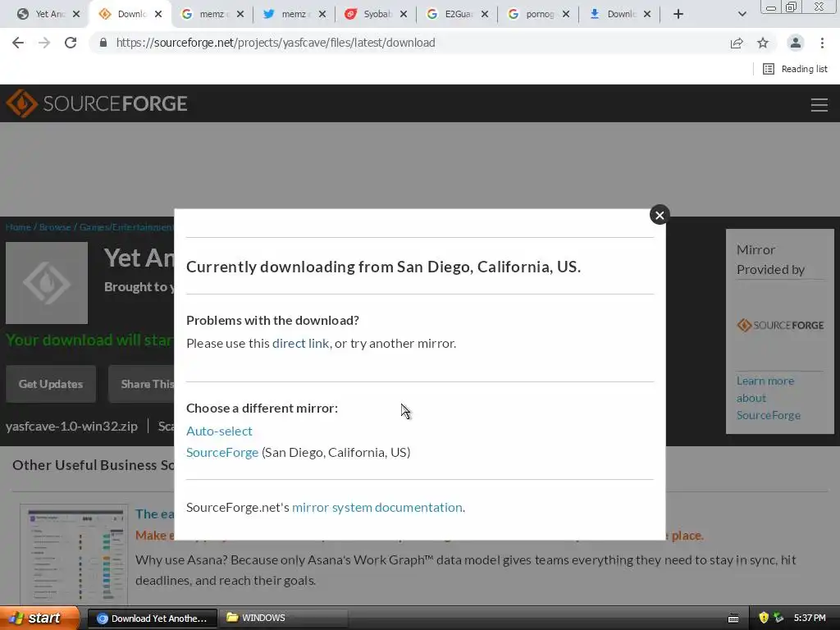Click the browser forward arrow
840x630 pixels.
click(x=44, y=43)
